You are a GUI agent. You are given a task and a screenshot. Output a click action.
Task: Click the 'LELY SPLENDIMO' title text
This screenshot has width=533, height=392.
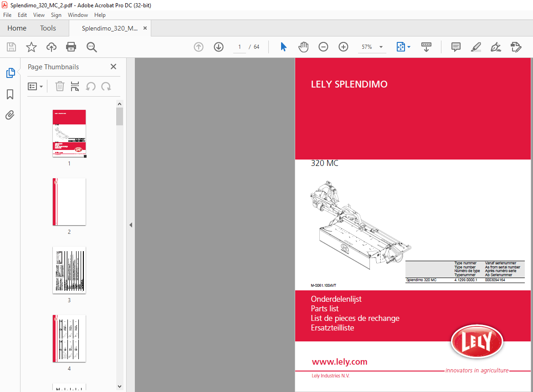(x=349, y=84)
